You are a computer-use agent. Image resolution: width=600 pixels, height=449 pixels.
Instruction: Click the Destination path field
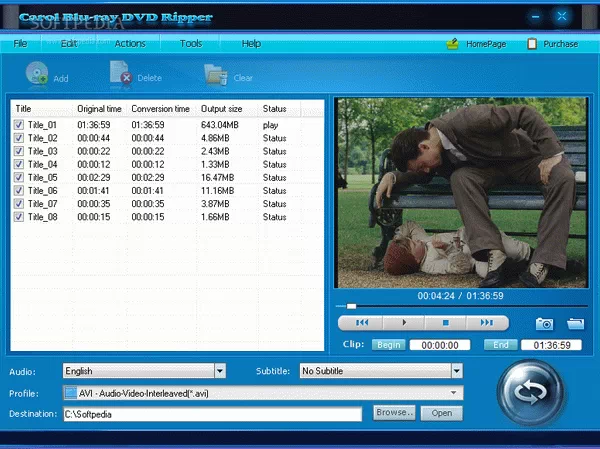212,414
